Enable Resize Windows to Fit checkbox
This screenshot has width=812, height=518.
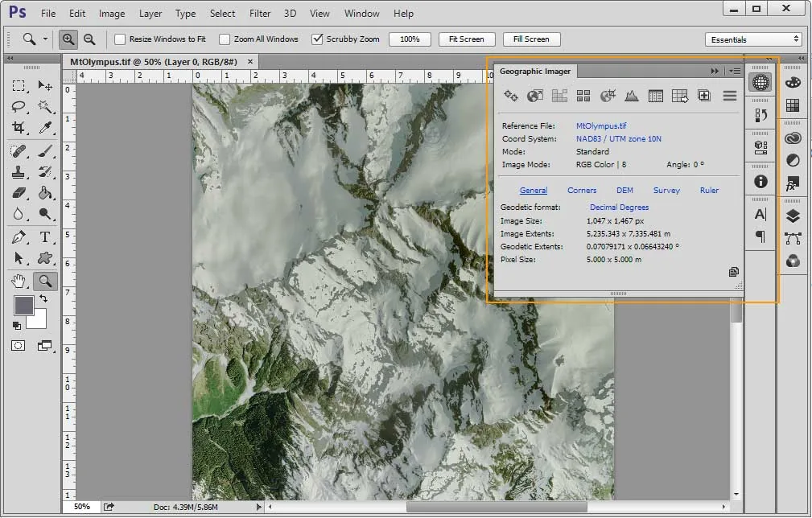(120, 39)
